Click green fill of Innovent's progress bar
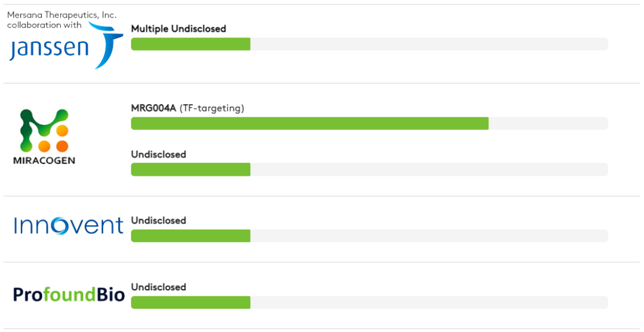The height and width of the screenshot is (332, 644). (x=190, y=235)
